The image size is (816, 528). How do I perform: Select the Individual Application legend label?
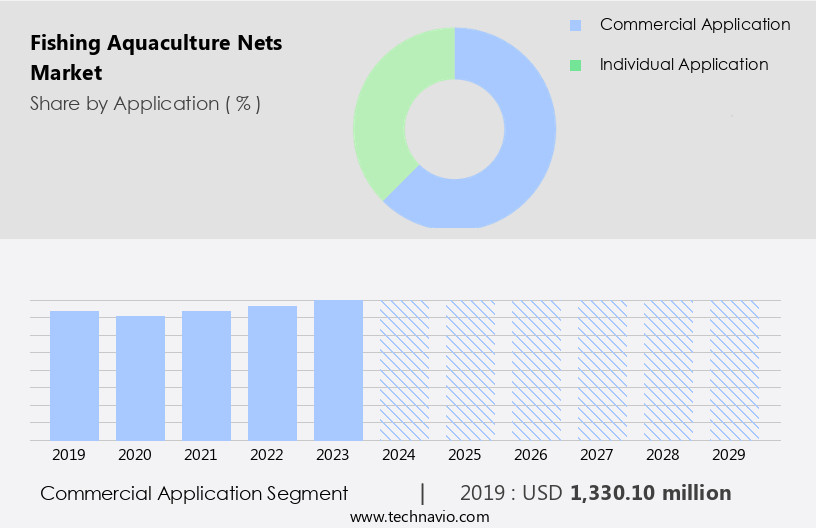click(684, 65)
